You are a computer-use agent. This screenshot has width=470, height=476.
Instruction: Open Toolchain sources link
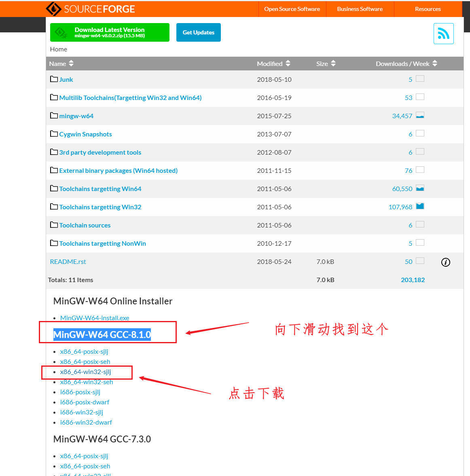85,225
